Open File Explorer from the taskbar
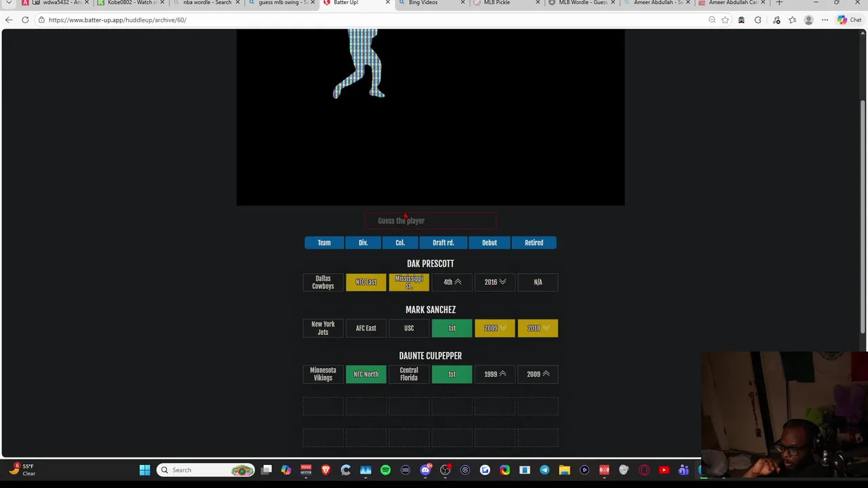 564,470
